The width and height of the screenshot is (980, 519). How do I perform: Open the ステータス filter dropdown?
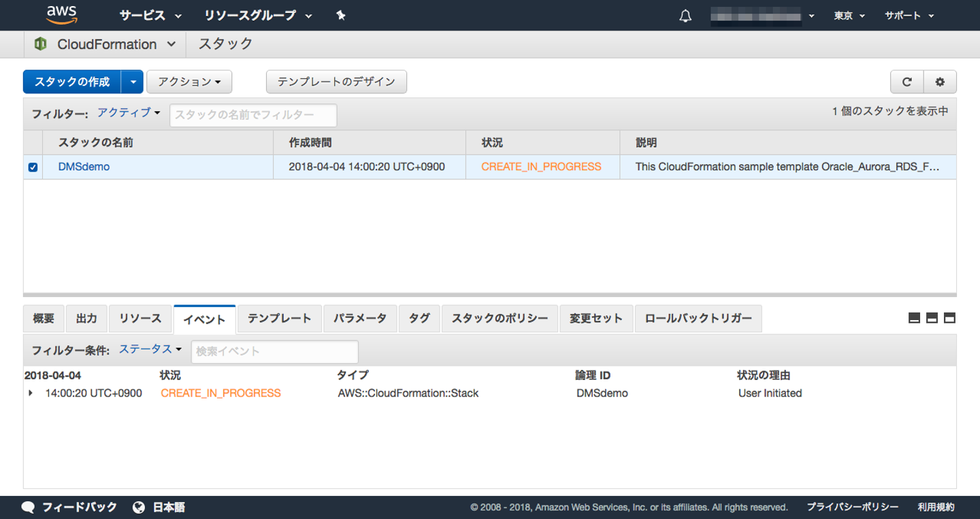(150, 349)
